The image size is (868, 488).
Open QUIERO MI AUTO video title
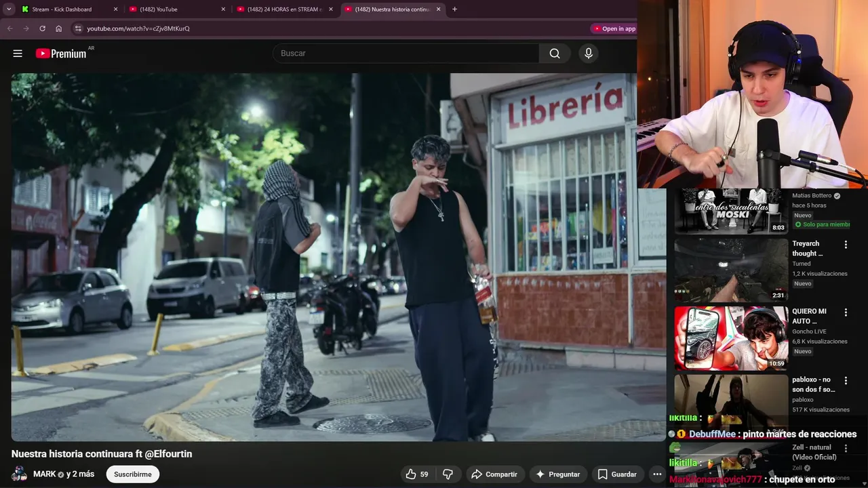click(809, 317)
